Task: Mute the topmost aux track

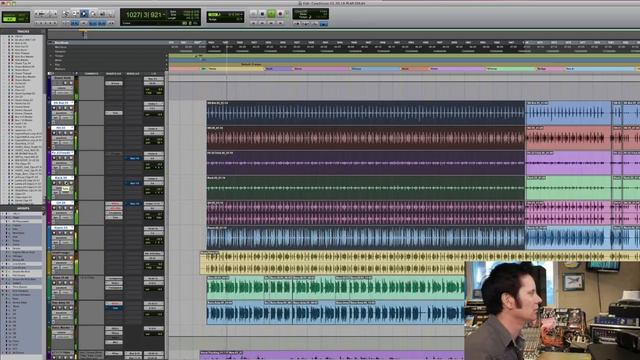Action: pos(71,83)
